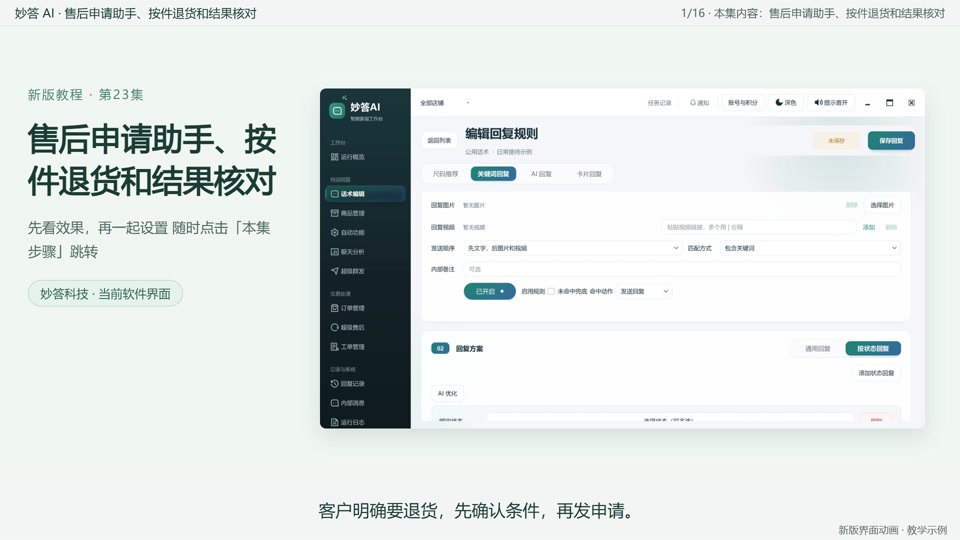Focus the 内部备注 input field
This screenshot has height=540, width=960.
(x=682, y=269)
